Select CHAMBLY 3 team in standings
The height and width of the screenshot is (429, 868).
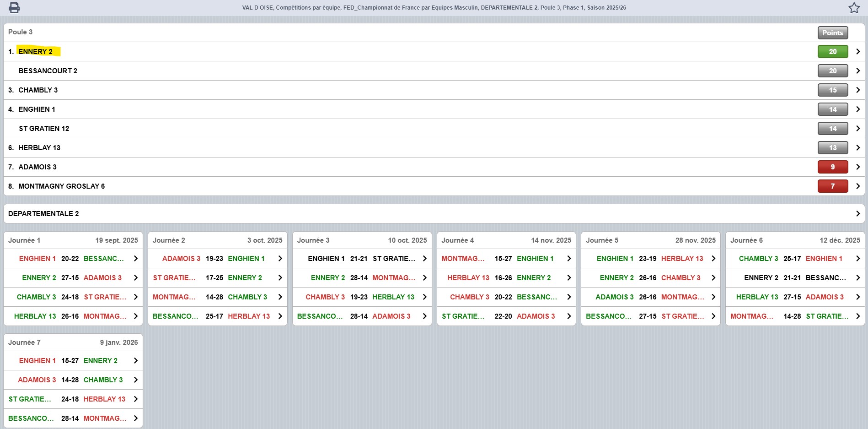click(38, 90)
